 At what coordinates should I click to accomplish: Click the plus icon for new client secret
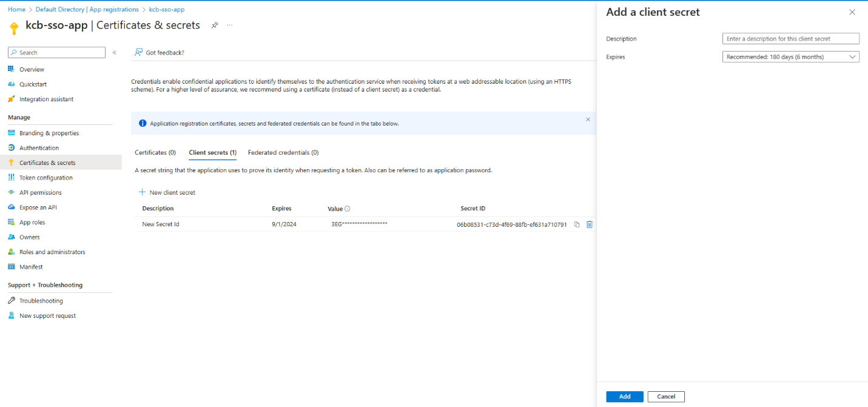[x=142, y=192]
